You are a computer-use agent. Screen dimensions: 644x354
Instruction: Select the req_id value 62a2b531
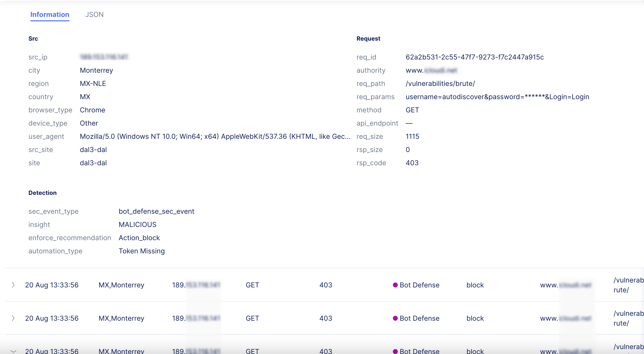click(x=475, y=57)
